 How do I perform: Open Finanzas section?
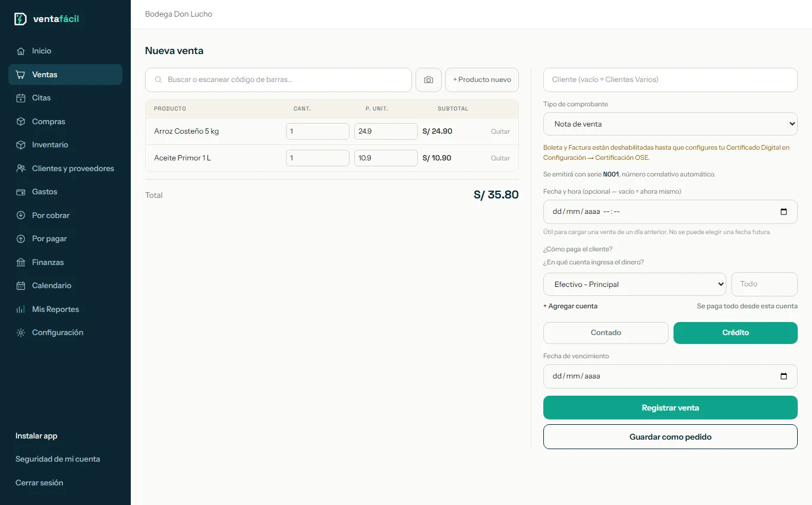65,263
